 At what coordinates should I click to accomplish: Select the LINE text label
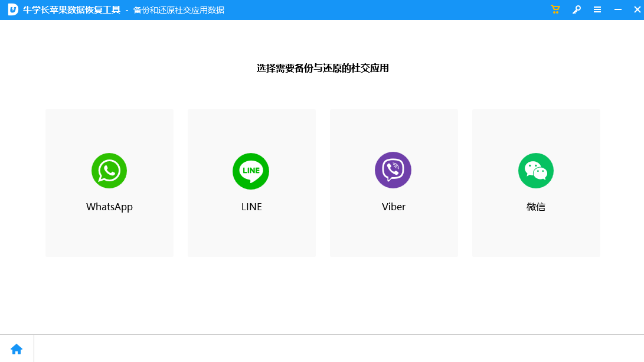pos(251,207)
